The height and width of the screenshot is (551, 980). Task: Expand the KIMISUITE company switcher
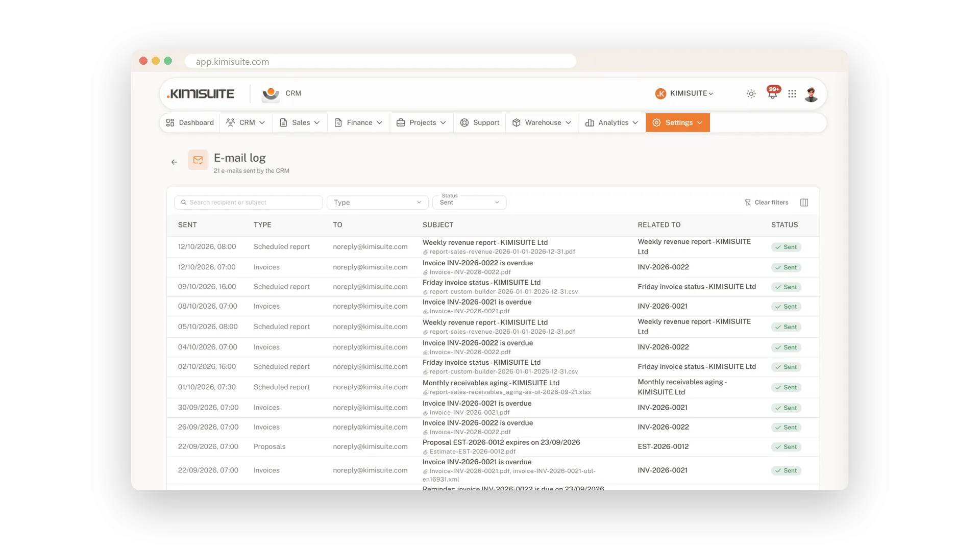684,93
